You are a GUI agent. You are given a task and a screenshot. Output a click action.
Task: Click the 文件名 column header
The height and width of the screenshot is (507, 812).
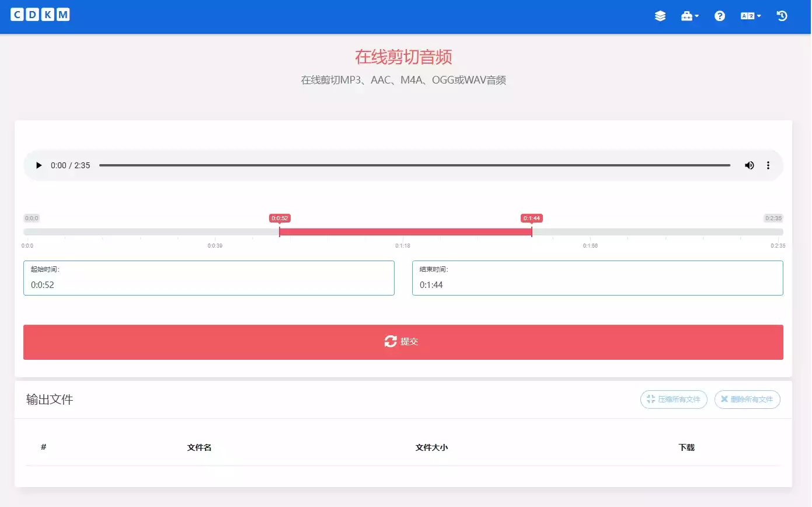tap(199, 447)
